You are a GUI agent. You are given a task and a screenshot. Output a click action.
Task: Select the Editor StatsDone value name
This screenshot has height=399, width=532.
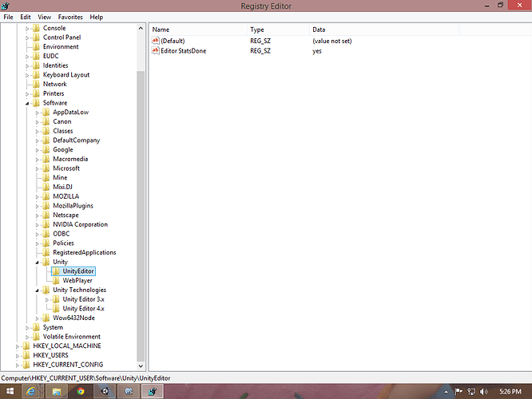(x=184, y=51)
